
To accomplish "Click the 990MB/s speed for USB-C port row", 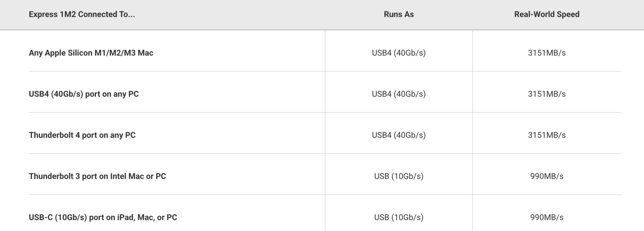I will click(x=546, y=217).
